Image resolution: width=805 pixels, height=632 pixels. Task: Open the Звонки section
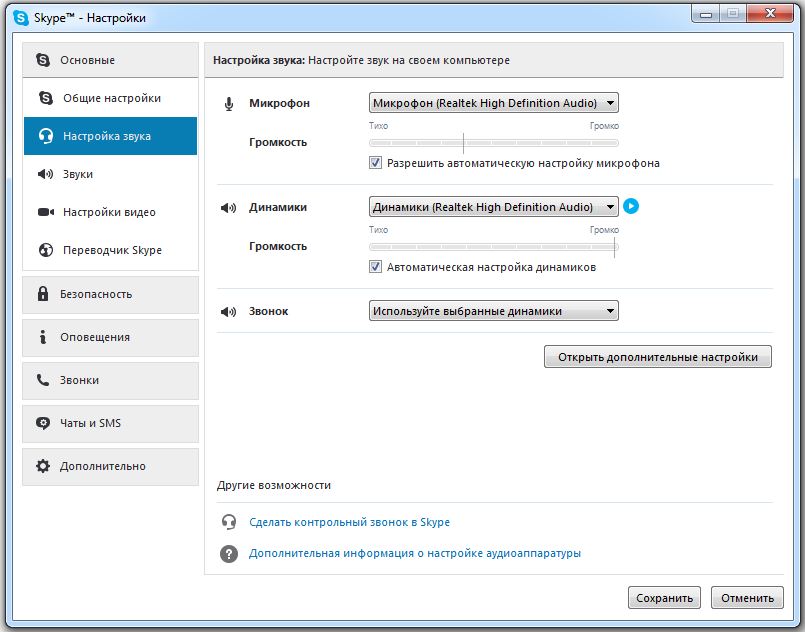[110, 380]
